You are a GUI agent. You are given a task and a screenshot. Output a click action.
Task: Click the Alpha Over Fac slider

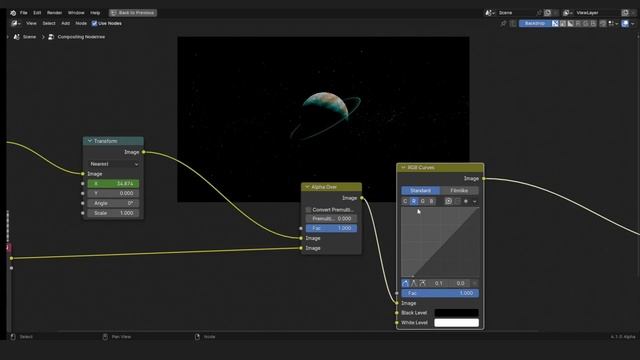tap(331, 228)
